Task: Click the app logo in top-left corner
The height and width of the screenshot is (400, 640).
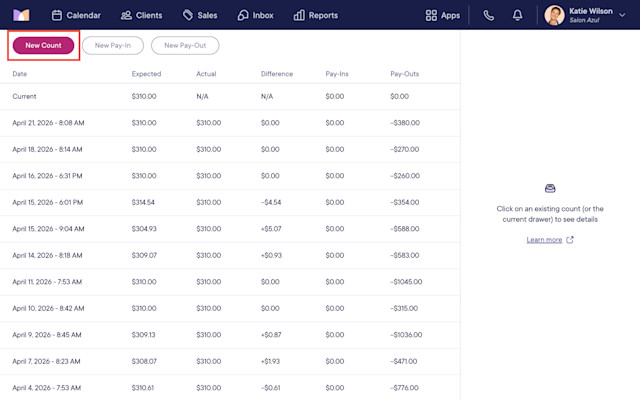Action: 21,15
